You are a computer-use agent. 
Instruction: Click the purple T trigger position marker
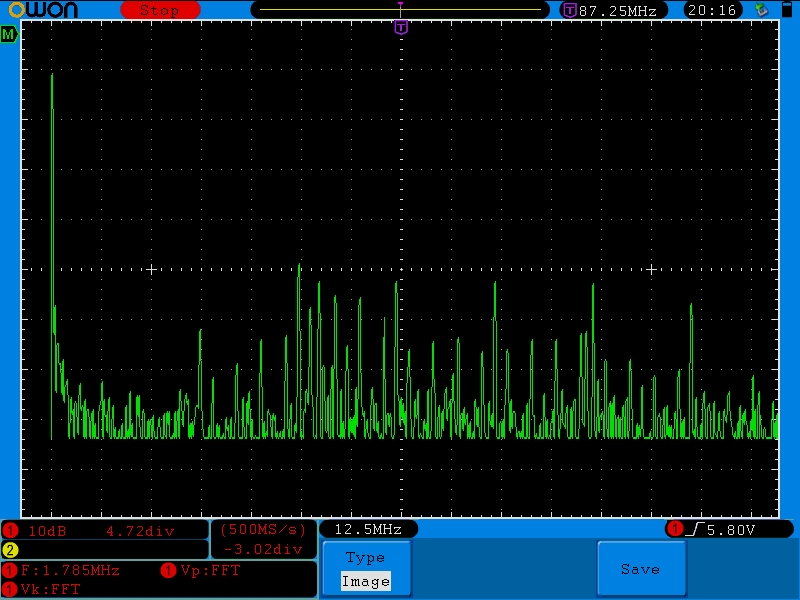pos(401,28)
